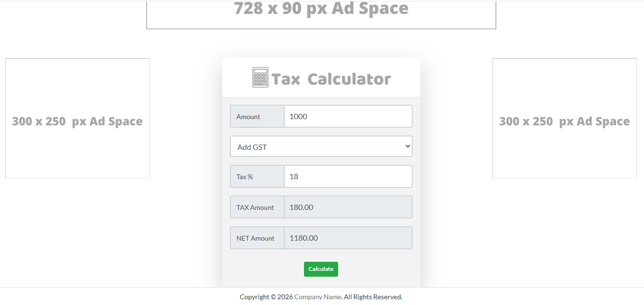Click the TAX Amount label

click(255, 207)
